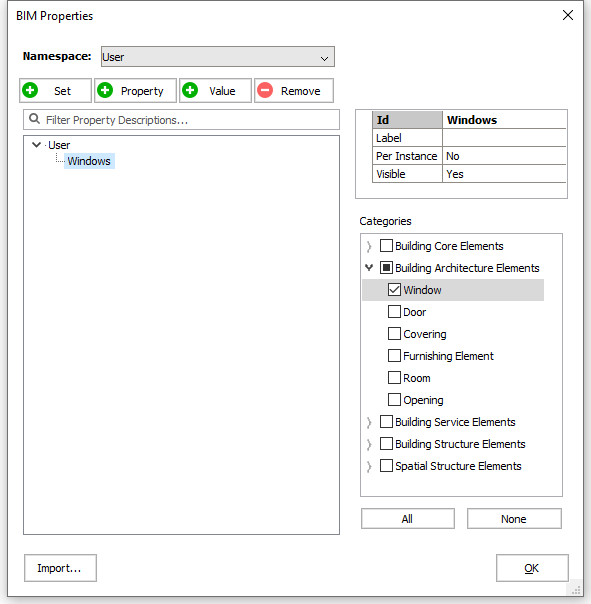Image resolution: width=591 pixels, height=604 pixels.
Task: Click the Filter Property Descriptions field
Action: pos(181,120)
